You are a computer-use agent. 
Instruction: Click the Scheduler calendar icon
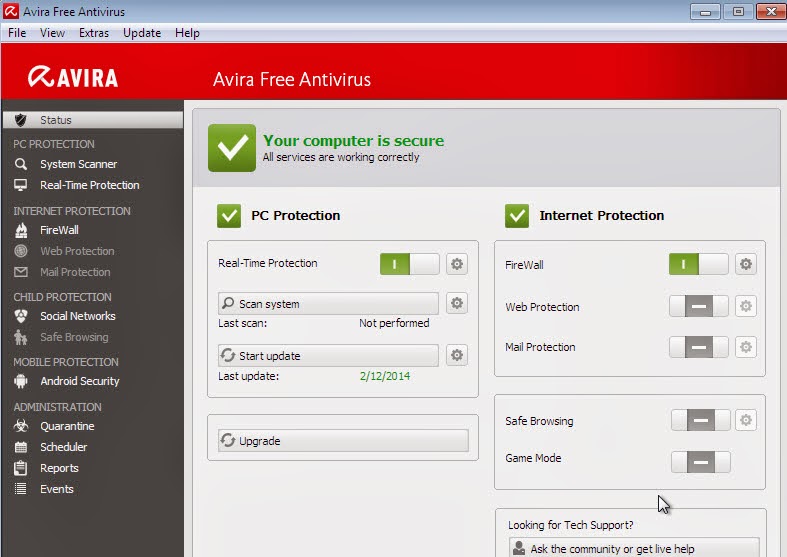(21, 447)
